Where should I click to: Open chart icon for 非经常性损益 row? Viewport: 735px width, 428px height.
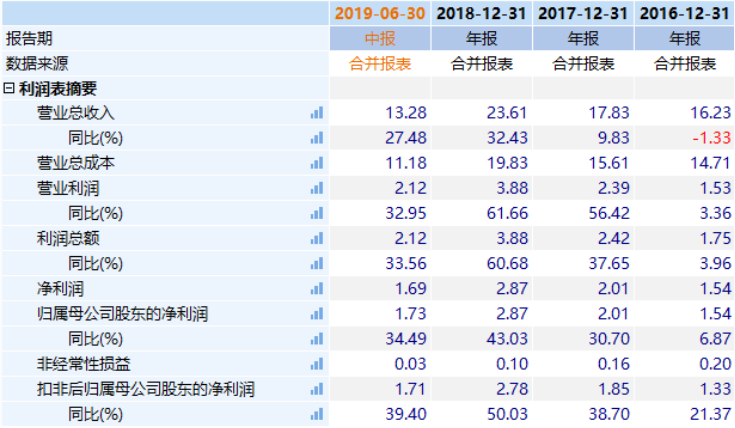pyautogui.click(x=317, y=364)
